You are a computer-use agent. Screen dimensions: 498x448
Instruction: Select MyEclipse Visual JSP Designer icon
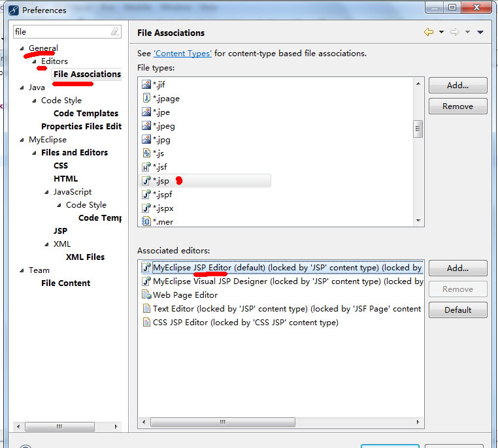[x=147, y=281]
